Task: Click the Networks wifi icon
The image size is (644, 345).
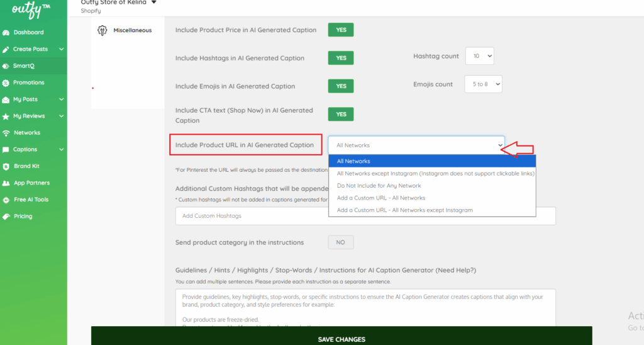Action: [6, 133]
